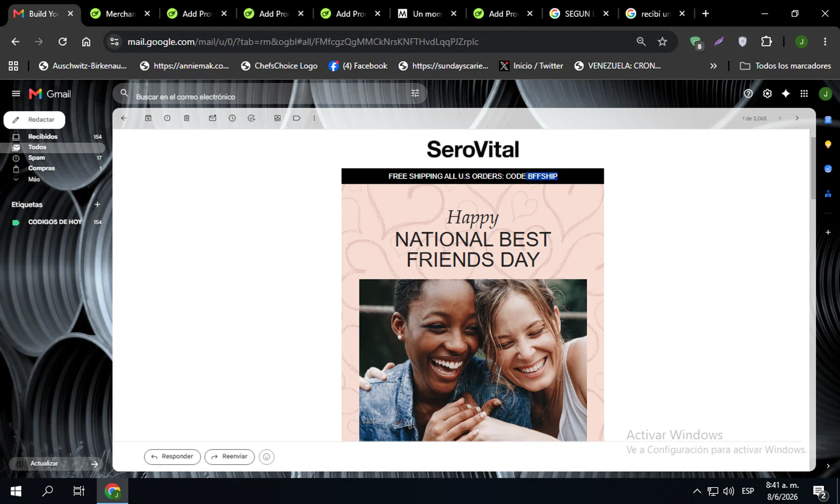Click the email vertical scrollbar
840x504 pixels.
tap(813, 168)
